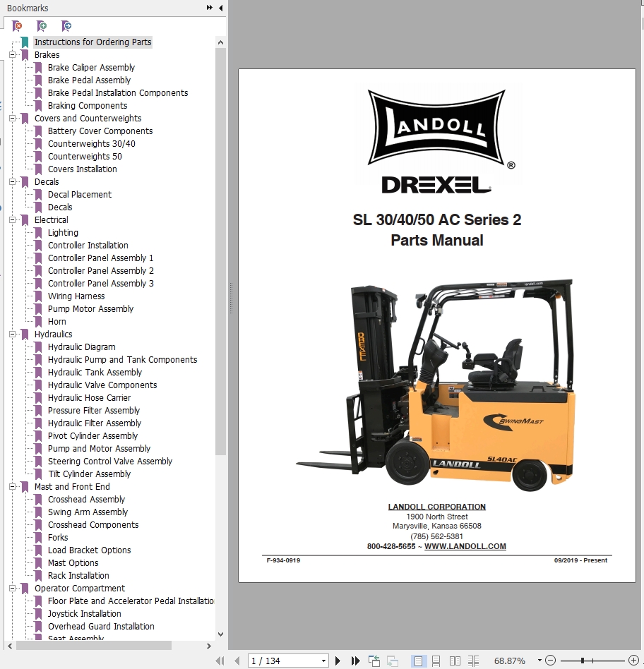
Task: Open Load Bracket Options bookmark
Action: click(89, 550)
